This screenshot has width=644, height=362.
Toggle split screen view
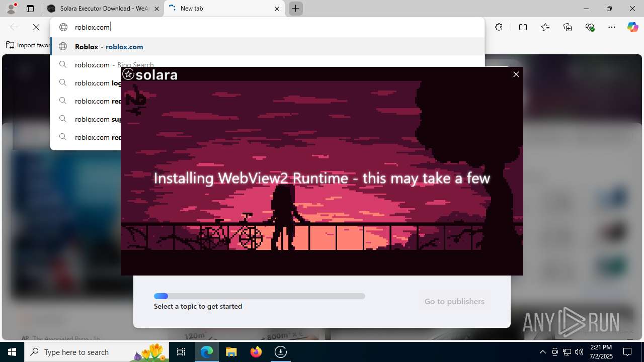(523, 27)
